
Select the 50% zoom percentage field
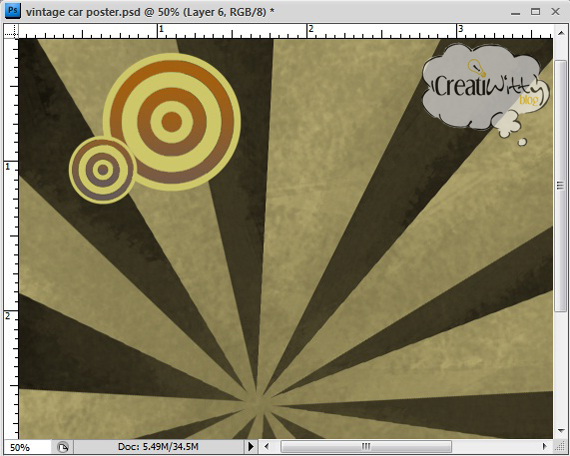coord(28,447)
